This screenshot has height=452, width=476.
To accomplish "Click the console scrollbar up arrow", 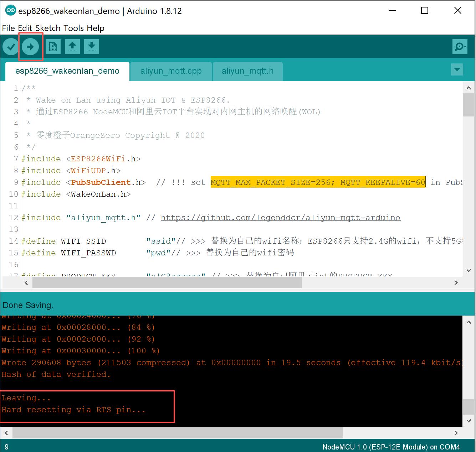I will [469, 322].
